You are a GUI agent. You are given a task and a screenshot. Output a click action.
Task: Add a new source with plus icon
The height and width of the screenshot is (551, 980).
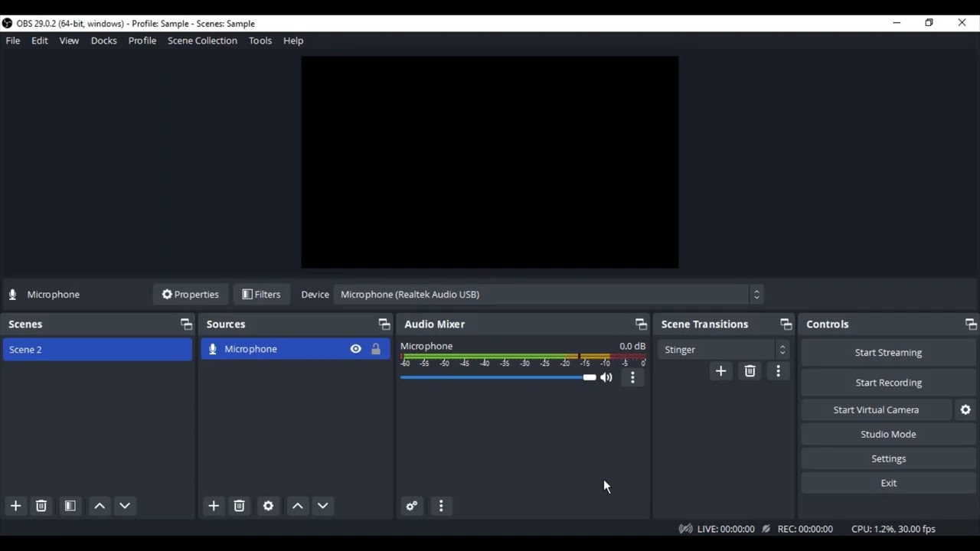(214, 506)
